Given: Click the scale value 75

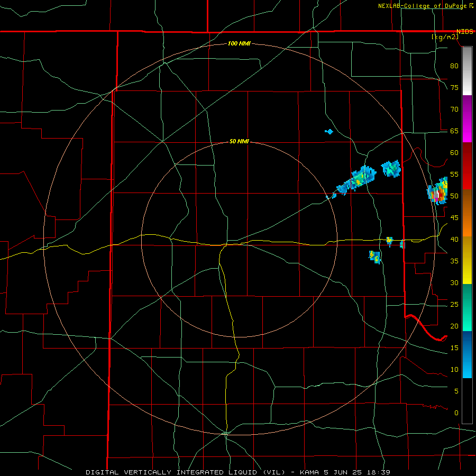Looking at the screenshot, I should pos(454,88).
